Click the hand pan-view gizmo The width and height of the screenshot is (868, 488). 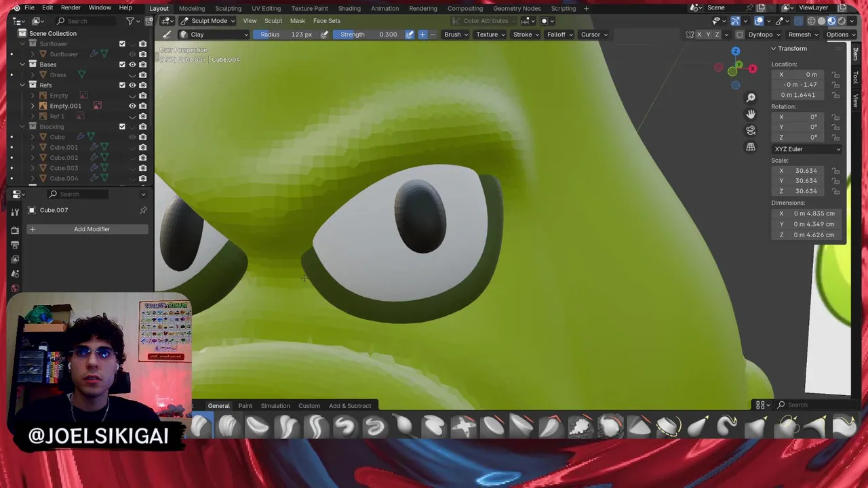click(751, 114)
